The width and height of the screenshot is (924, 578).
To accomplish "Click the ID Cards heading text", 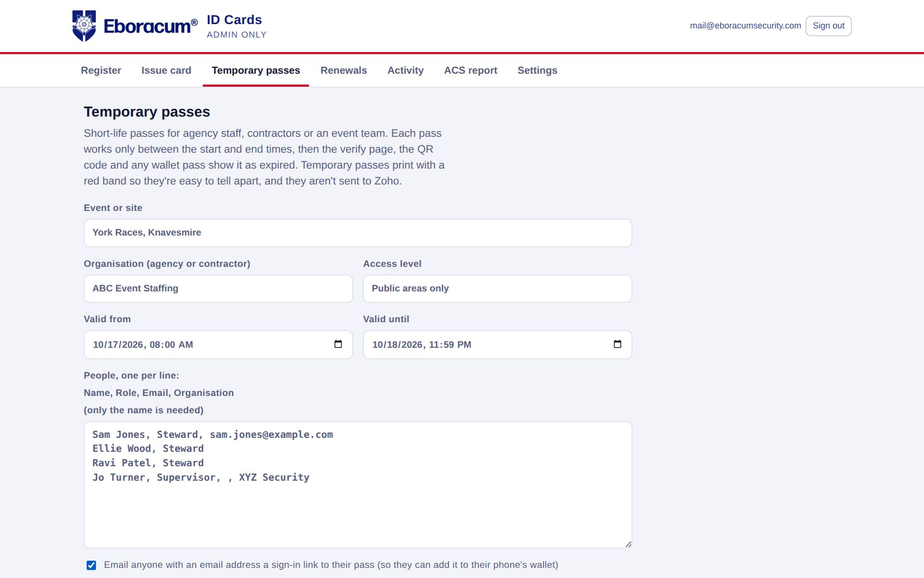I will pyautogui.click(x=234, y=20).
